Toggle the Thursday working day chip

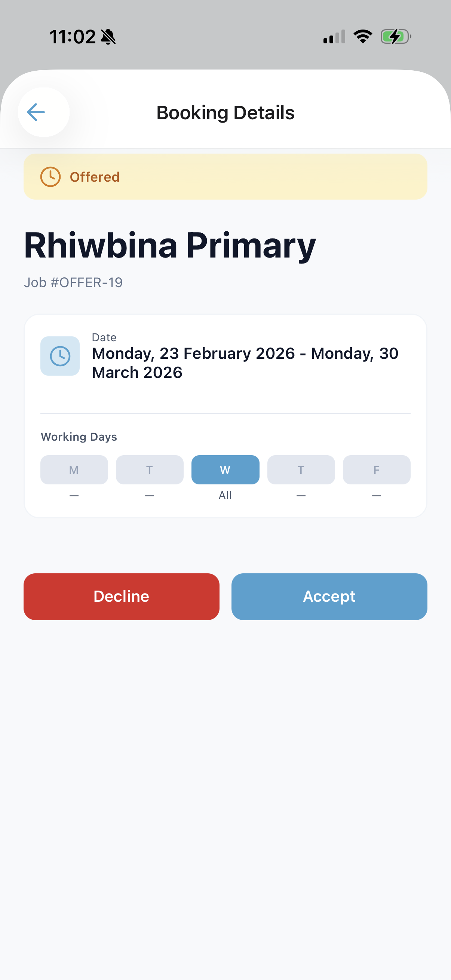click(x=301, y=470)
